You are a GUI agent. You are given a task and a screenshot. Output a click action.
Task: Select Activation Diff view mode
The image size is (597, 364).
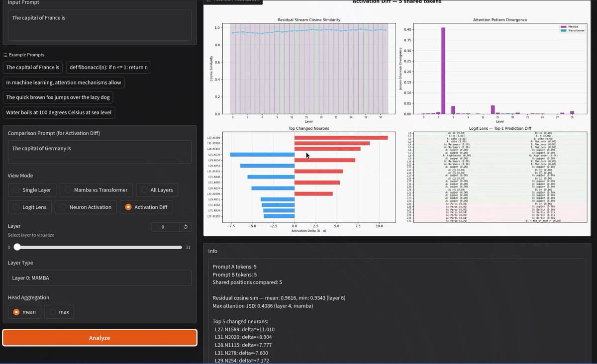click(x=146, y=207)
